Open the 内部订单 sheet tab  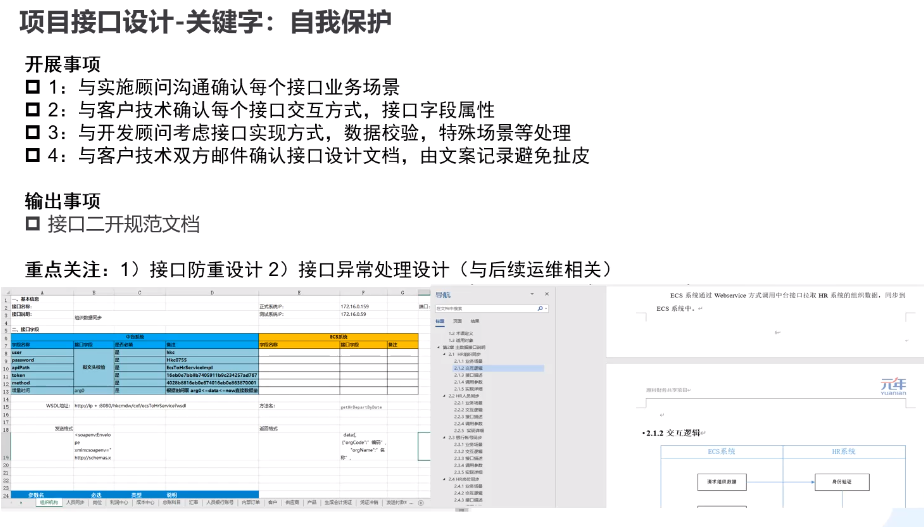[x=251, y=502]
